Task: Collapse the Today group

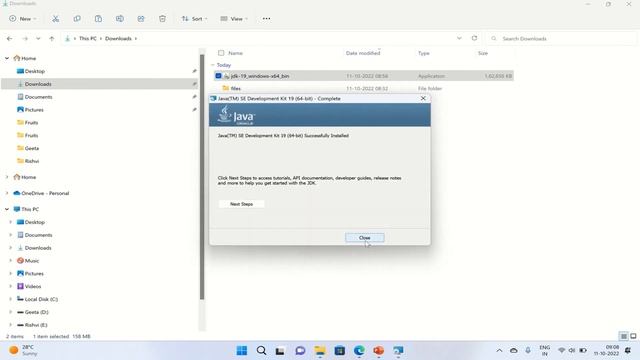Action: [x=212, y=65]
